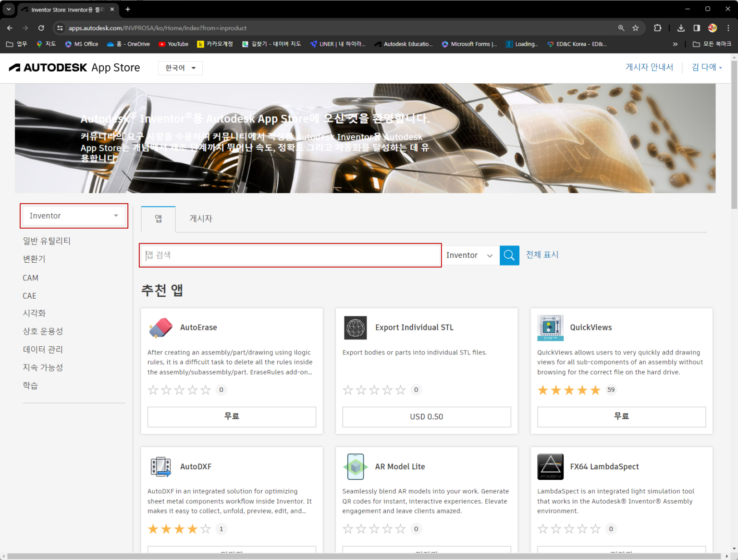Expand the 한국어 language dropdown
Image resolution: width=738 pixels, height=560 pixels.
point(180,68)
